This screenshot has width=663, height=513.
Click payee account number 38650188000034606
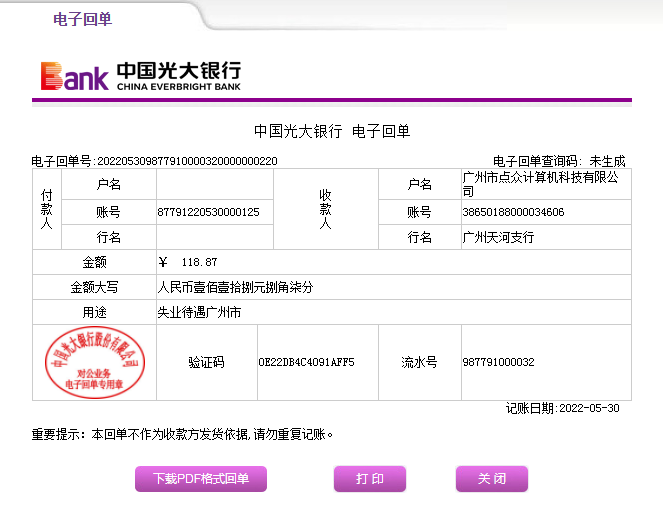(513, 212)
